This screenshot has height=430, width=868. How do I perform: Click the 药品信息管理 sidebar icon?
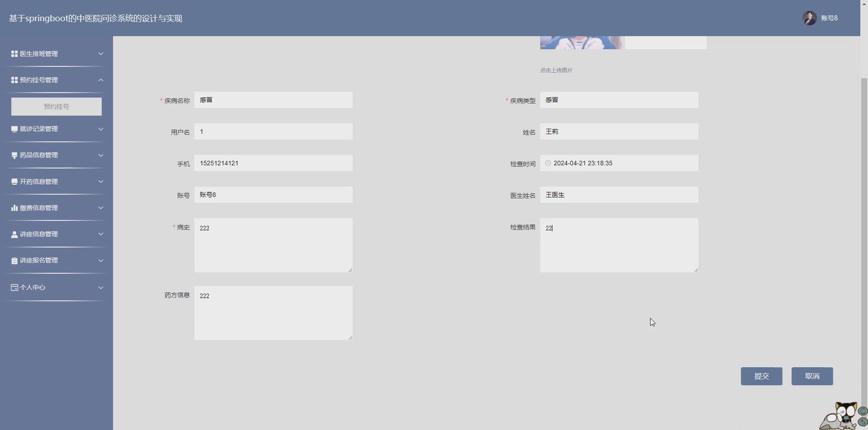pos(14,155)
